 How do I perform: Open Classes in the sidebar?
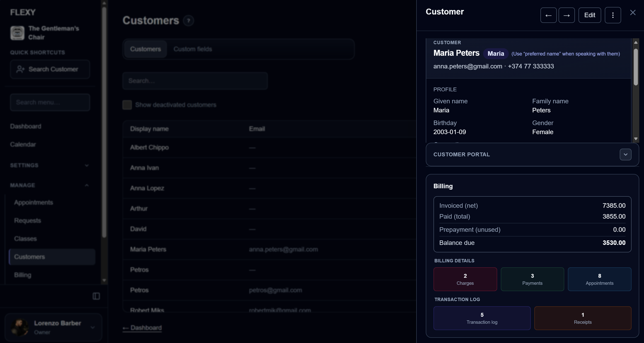tap(26, 239)
